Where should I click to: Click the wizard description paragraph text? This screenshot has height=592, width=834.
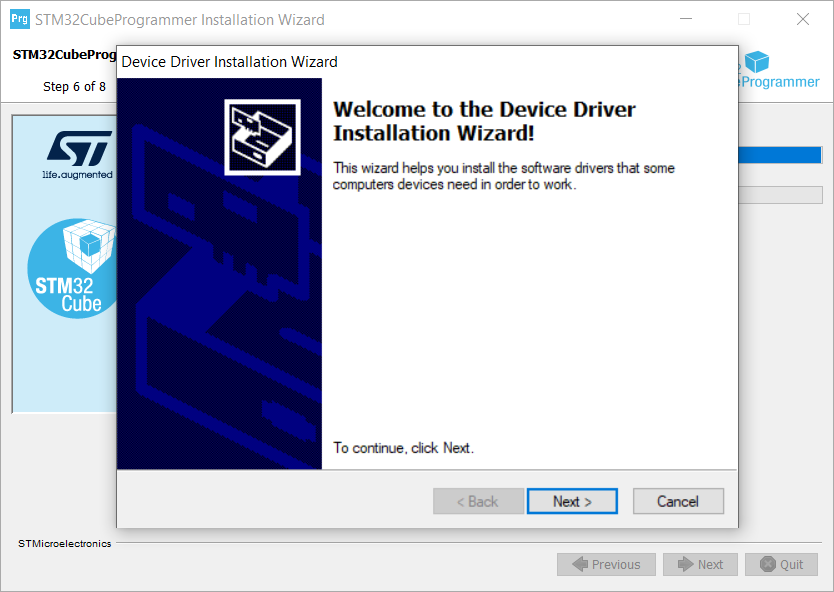coord(504,176)
